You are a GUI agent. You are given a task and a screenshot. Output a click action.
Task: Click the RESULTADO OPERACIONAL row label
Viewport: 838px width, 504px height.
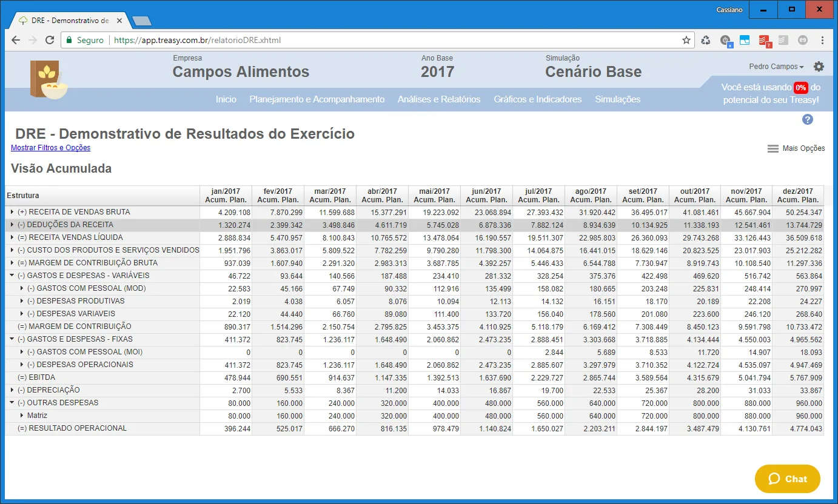[x=72, y=428]
